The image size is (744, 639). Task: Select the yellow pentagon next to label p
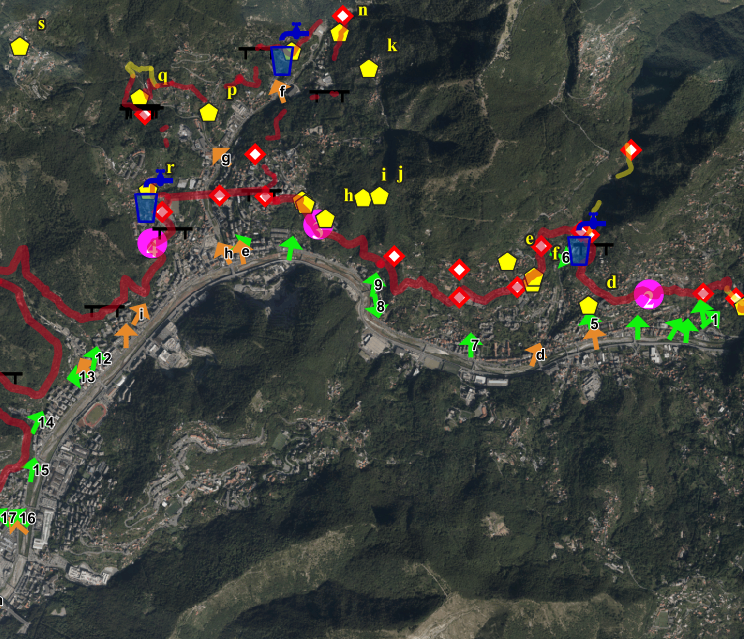[208, 112]
